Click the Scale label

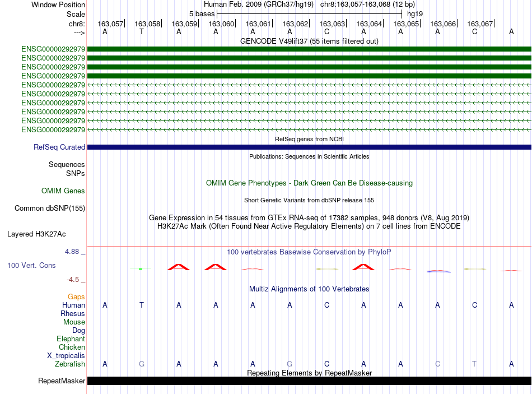click(76, 14)
